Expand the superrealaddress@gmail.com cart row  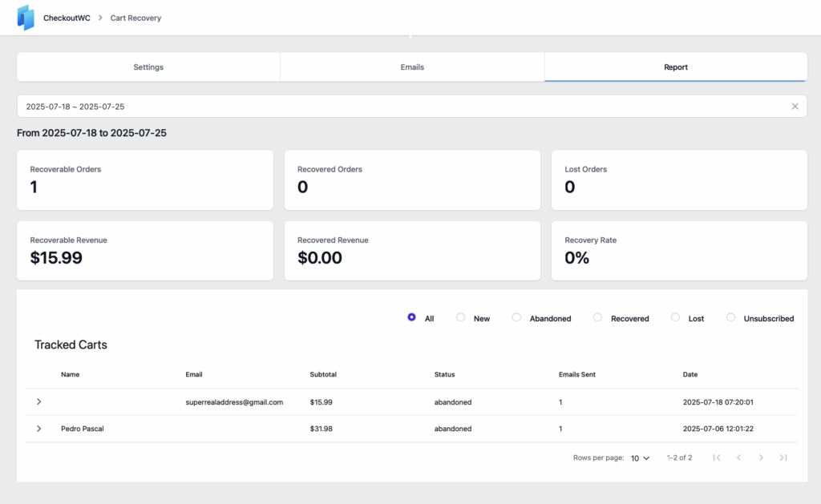tap(38, 401)
